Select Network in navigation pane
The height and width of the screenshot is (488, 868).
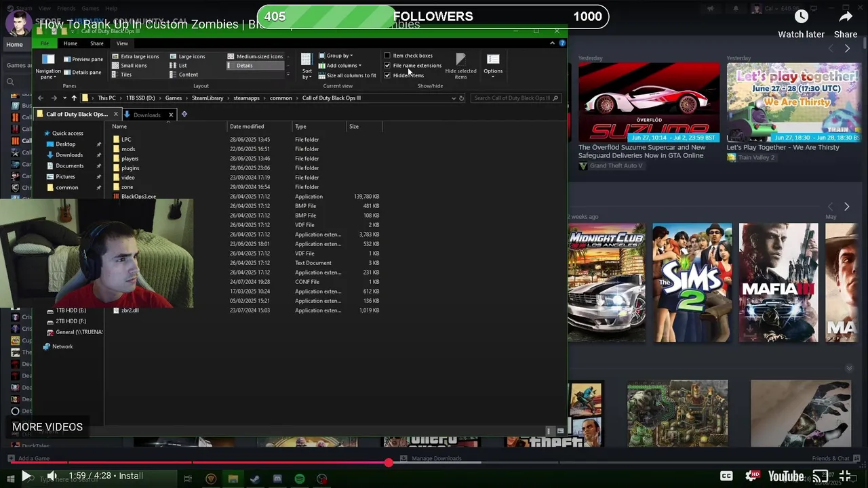click(62, 346)
